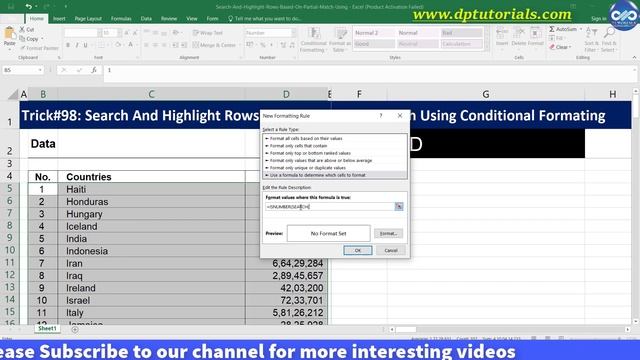Open the Sort & Filter menu
Image resolution: width=640 pixels, height=360 pixels.
tap(591, 40)
